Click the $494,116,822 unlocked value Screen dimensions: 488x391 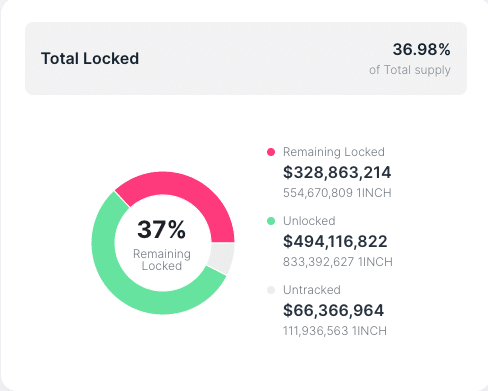[x=335, y=241]
